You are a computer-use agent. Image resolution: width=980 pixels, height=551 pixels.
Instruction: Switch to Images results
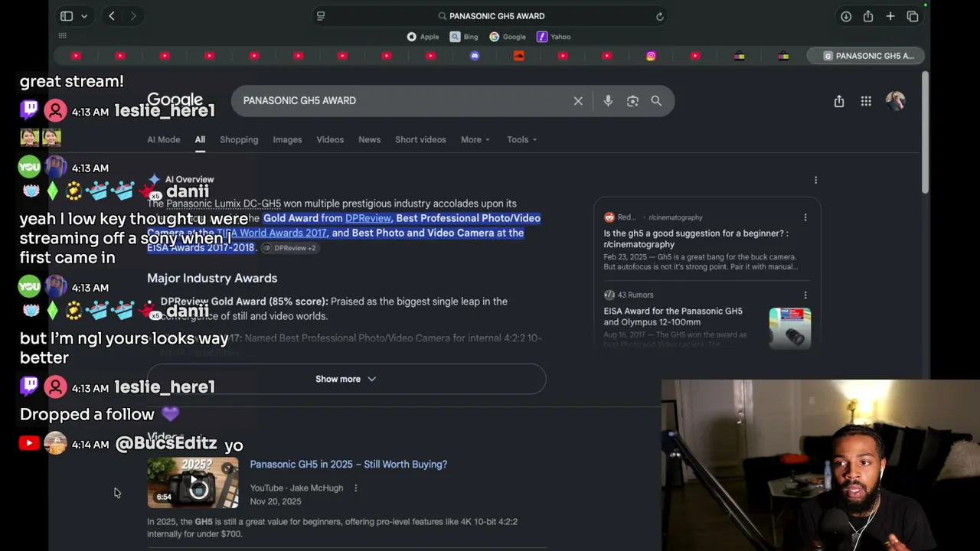(288, 140)
